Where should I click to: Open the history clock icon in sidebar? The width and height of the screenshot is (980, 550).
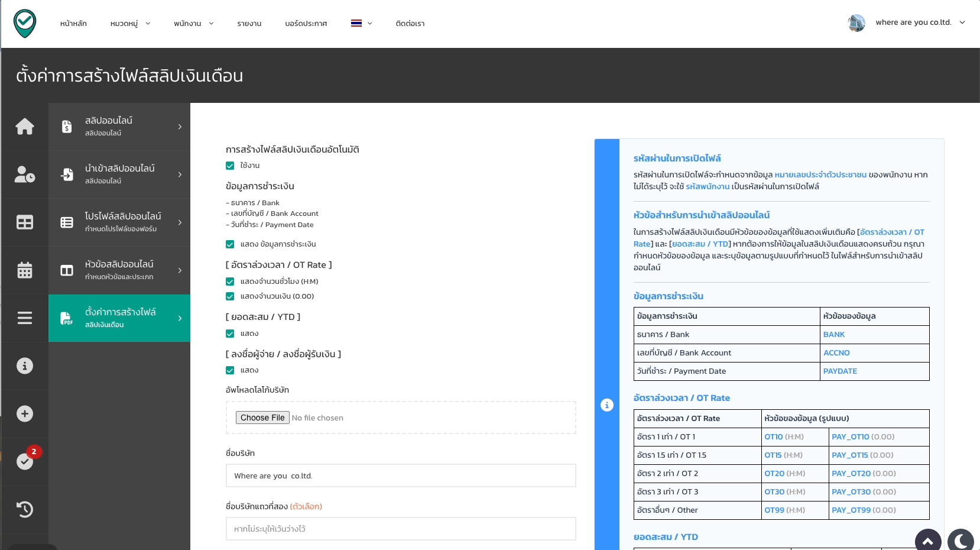click(x=25, y=509)
